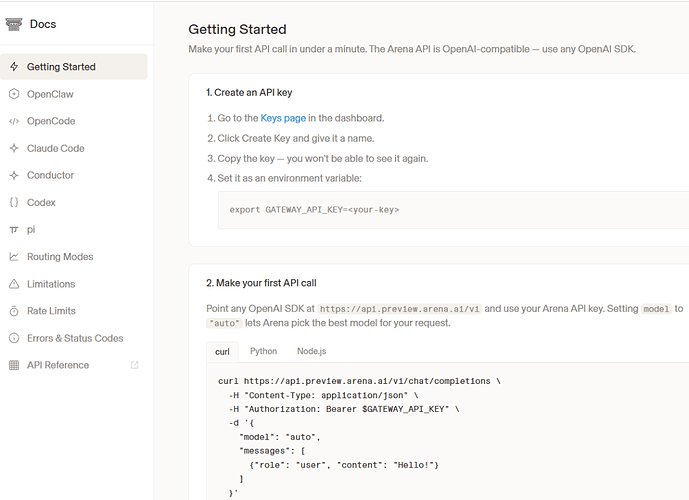Click the sparkle icon beside Claude Code
Image resolution: width=689 pixels, height=500 pixels.
click(14, 149)
